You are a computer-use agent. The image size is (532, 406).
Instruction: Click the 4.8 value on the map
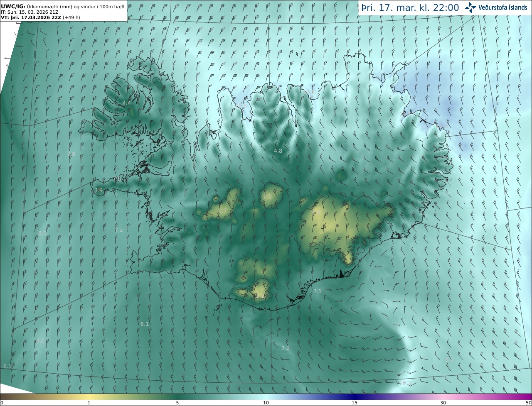click(278, 151)
